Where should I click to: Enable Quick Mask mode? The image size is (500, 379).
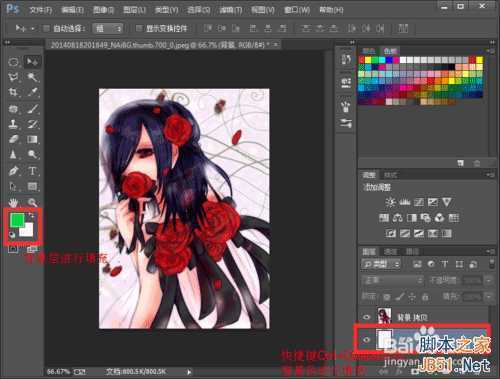pyautogui.click(x=13, y=249)
